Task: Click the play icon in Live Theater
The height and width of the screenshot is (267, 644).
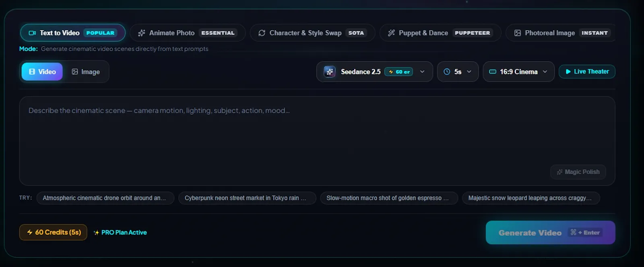Action: click(568, 72)
